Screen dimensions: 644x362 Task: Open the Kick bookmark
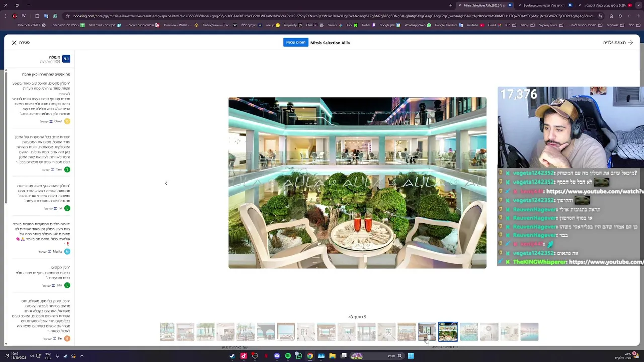point(352,25)
